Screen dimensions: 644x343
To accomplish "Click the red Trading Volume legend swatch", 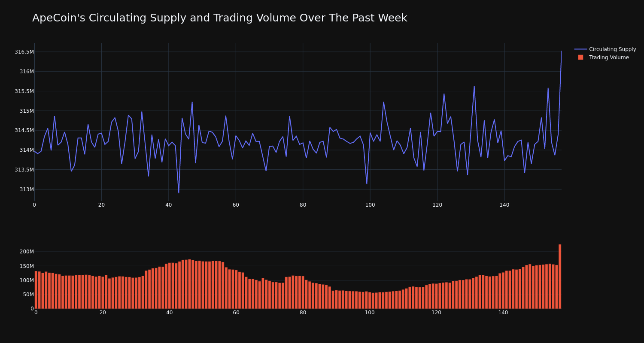I will point(580,57).
